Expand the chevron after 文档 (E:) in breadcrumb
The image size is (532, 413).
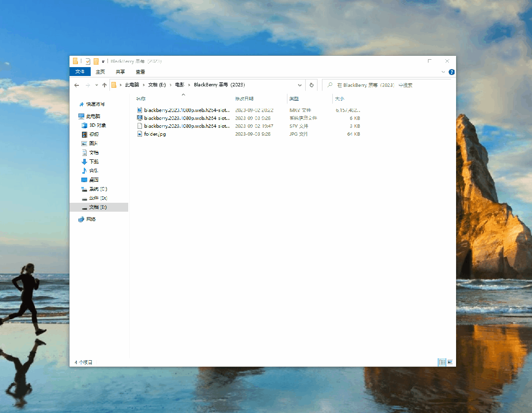171,85
